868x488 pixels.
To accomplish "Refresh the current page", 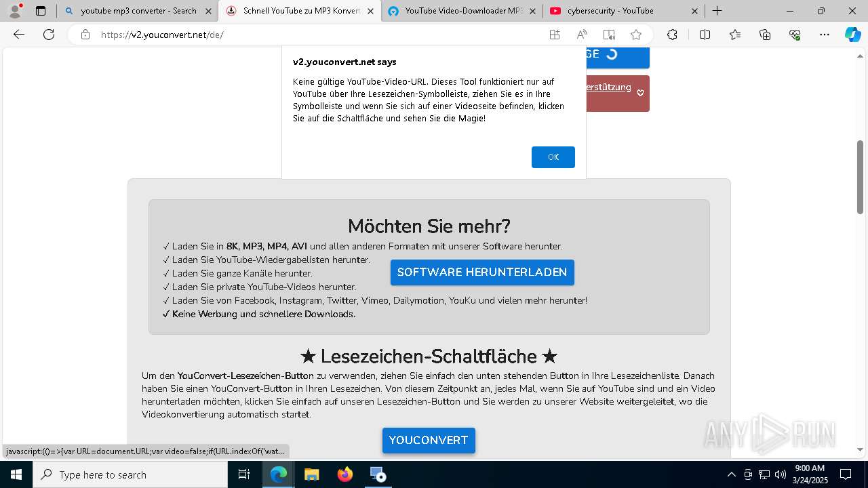I will click(49, 35).
